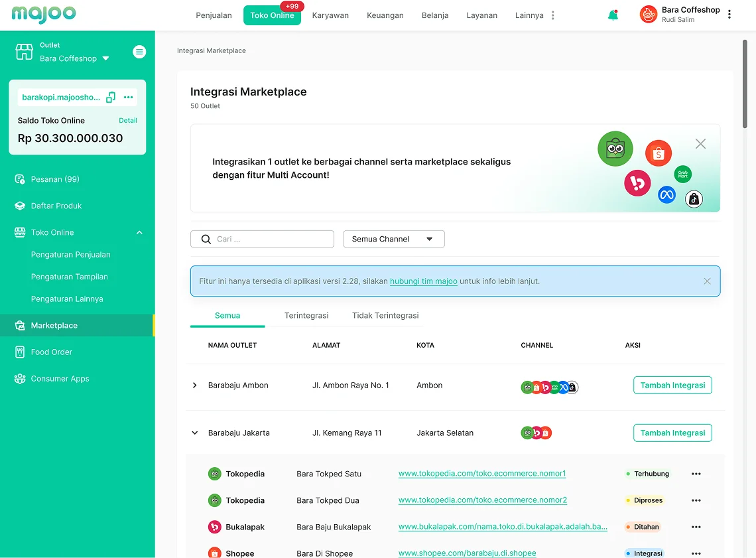Screen dimensions: 756x558
Task: Copy the barakopi.majooshop link
Action: [111, 97]
